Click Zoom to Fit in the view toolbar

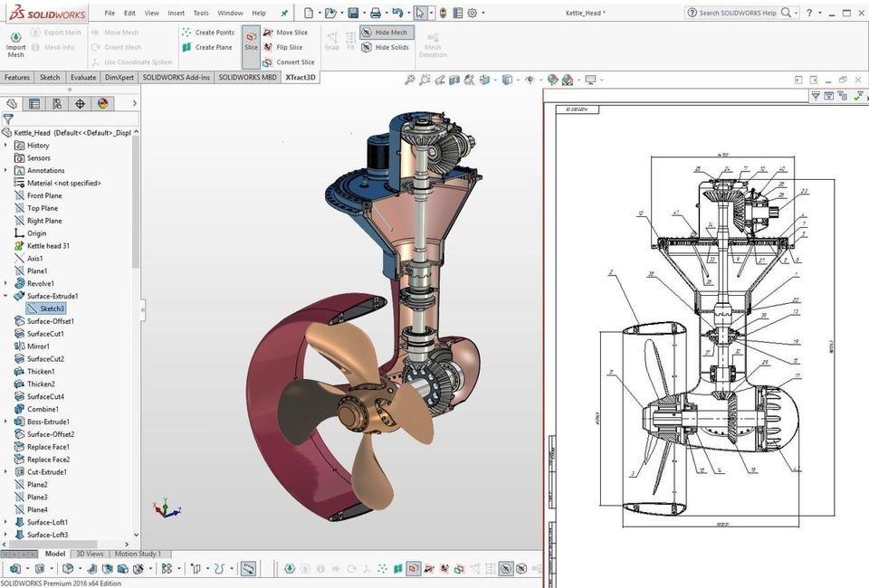tap(409, 80)
